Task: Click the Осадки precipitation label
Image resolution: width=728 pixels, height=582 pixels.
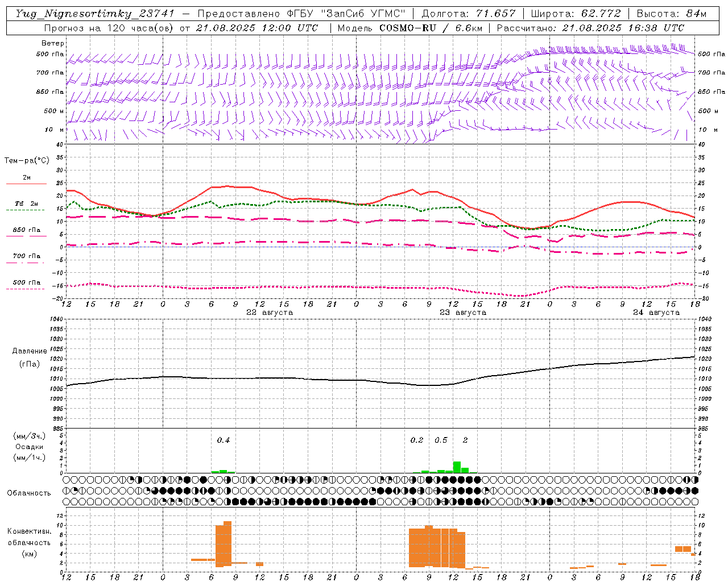Action: tap(29, 447)
